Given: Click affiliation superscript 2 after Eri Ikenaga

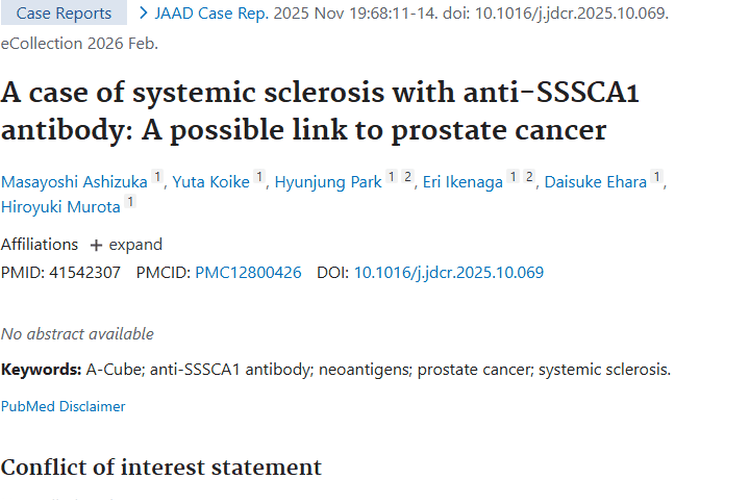Looking at the screenshot, I should (x=528, y=178).
